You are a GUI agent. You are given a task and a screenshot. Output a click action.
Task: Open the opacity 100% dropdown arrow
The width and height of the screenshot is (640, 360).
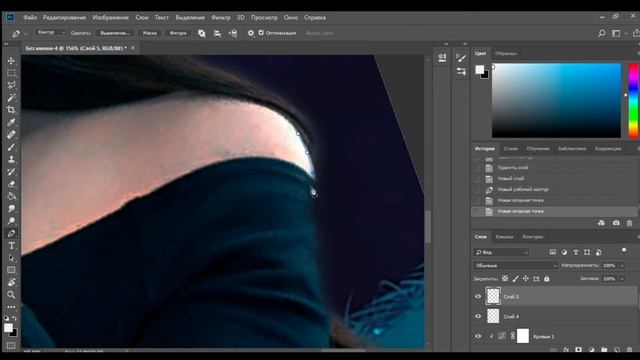[622, 265]
